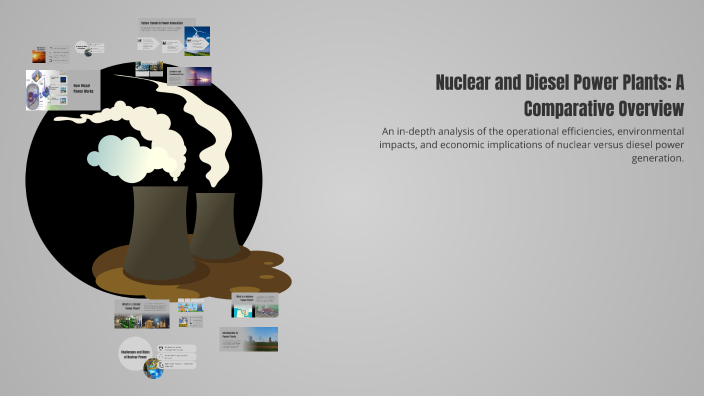Select the presentation title 'Nuclear and Diesel Power Plants'
Screen dimensions: 704x396
(x=559, y=96)
